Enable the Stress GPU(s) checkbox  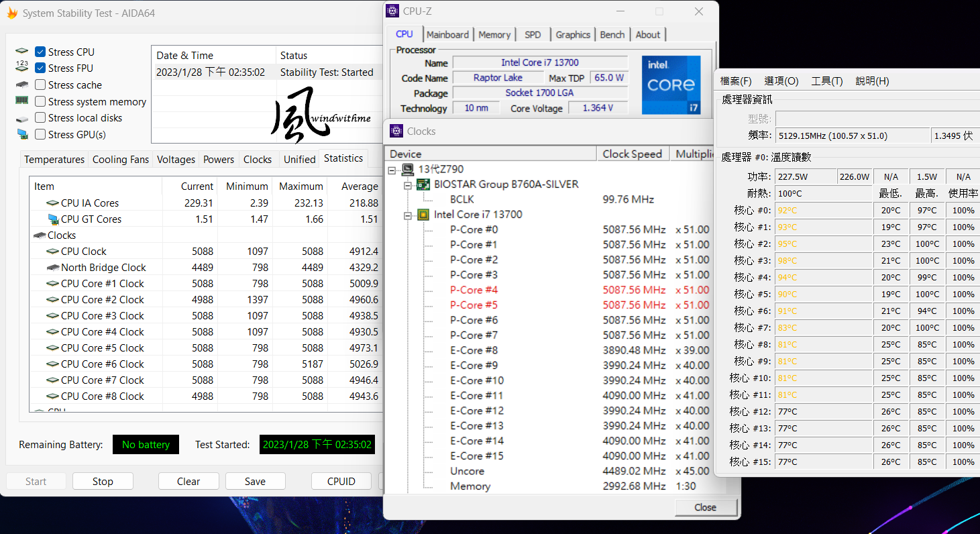pyautogui.click(x=40, y=134)
